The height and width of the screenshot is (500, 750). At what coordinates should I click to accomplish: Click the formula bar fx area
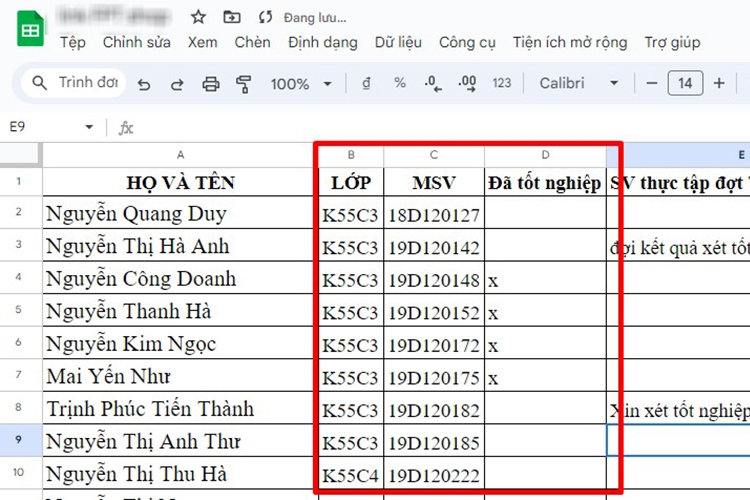coord(125,128)
